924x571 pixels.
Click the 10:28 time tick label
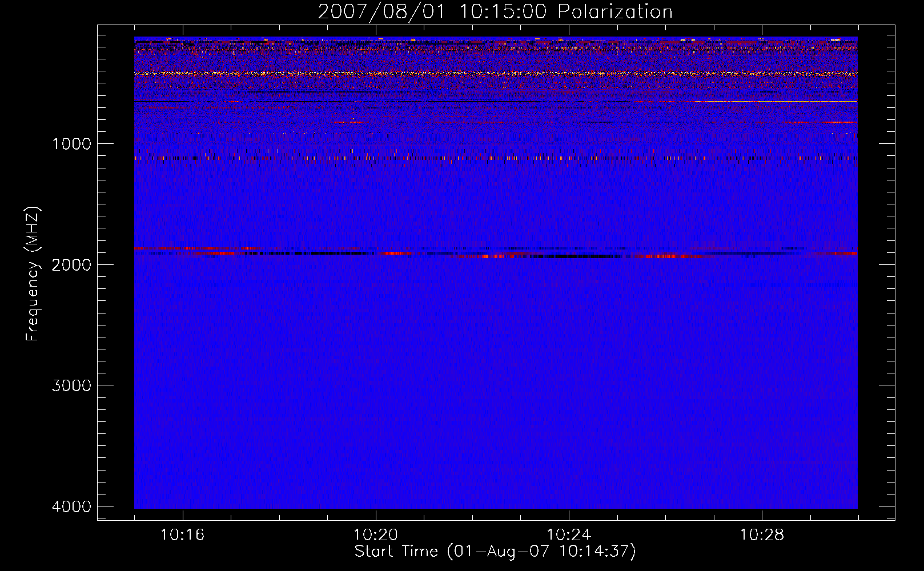coord(762,534)
